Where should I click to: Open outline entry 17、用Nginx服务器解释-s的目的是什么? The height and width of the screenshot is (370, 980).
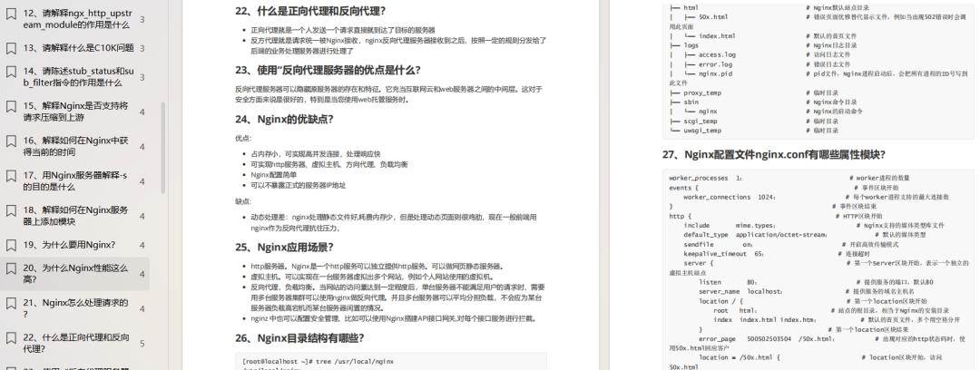pyautogui.click(x=75, y=180)
